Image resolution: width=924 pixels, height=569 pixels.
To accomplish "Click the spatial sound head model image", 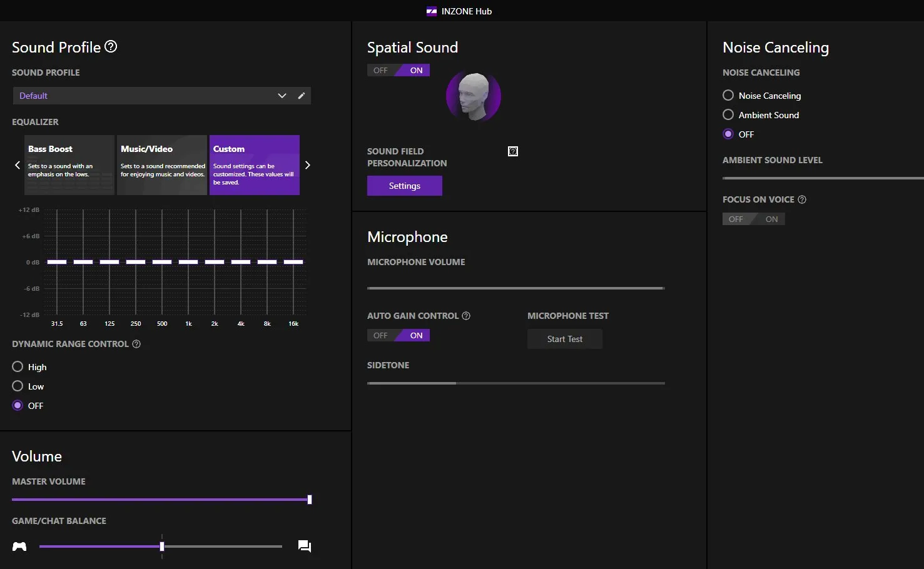I will point(474,96).
